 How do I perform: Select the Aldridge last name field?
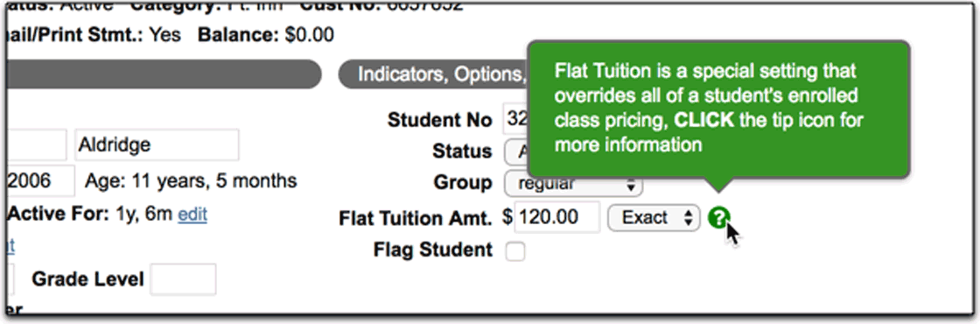(157, 145)
